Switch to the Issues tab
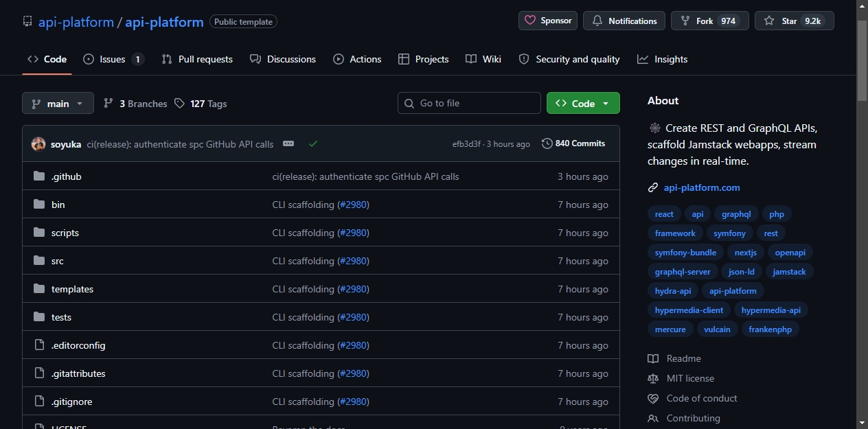 click(113, 59)
